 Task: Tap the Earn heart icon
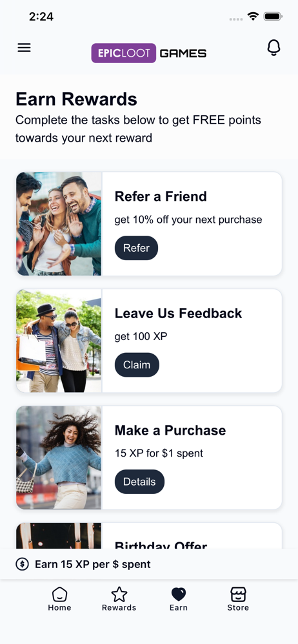178,594
